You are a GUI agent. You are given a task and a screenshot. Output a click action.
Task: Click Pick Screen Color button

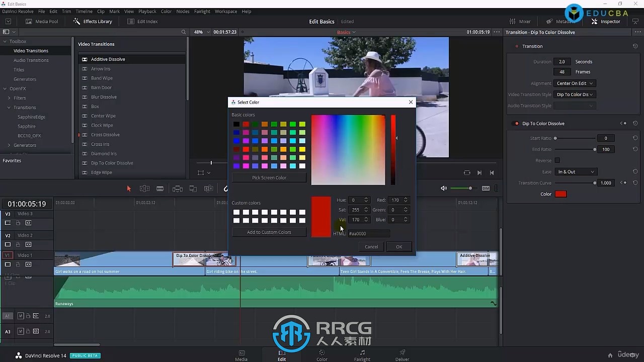click(x=269, y=177)
